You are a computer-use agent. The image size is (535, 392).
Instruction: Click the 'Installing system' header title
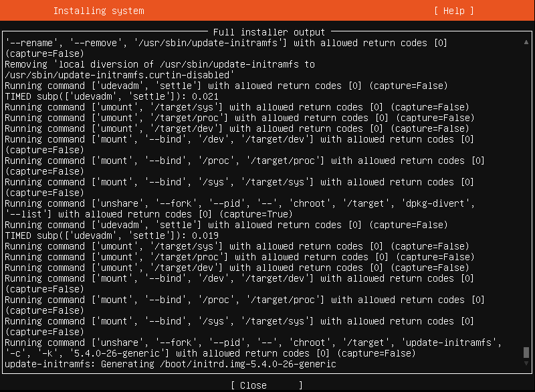point(98,11)
